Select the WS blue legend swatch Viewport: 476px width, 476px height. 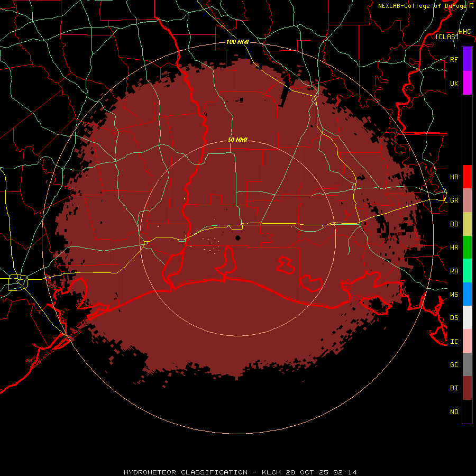pos(467,294)
